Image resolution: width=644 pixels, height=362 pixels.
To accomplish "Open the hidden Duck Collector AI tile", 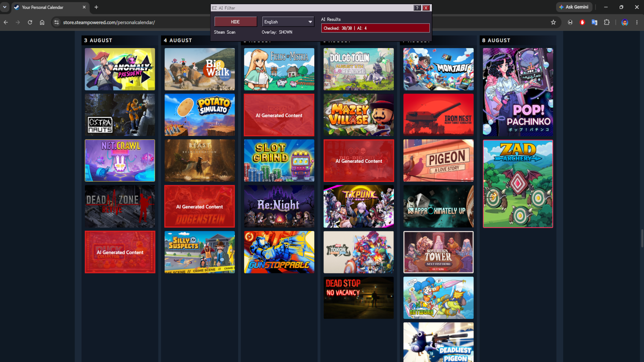I will [x=120, y=252].
